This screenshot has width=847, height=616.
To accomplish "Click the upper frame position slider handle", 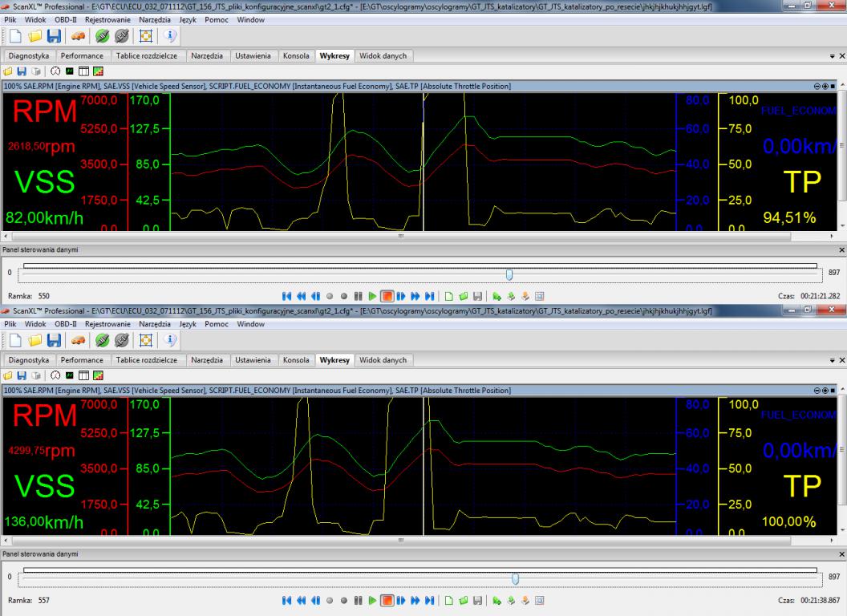I will (x=509, y=274).
